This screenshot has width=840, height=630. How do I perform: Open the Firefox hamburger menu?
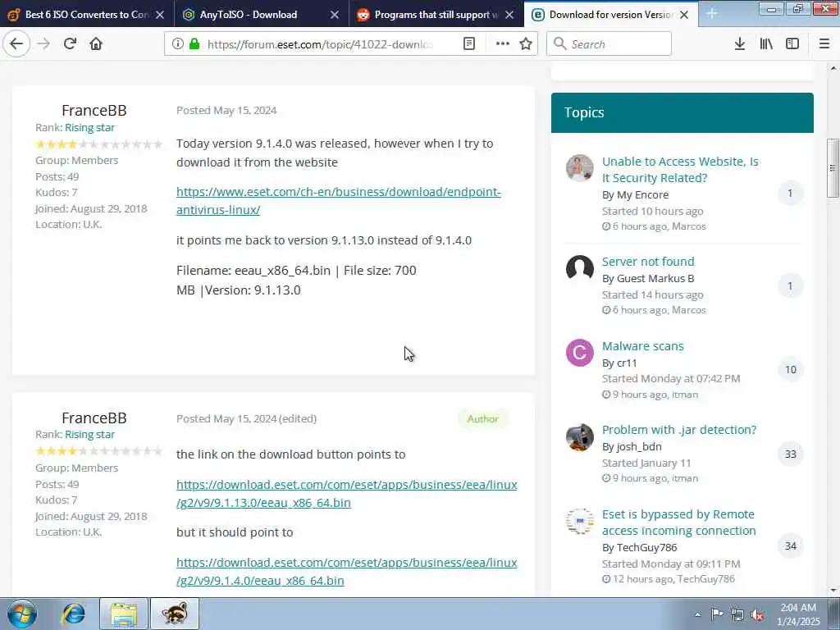(x=824, y=44)
